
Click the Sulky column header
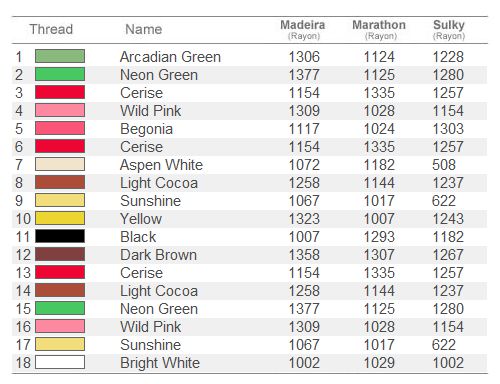(449, 29)
